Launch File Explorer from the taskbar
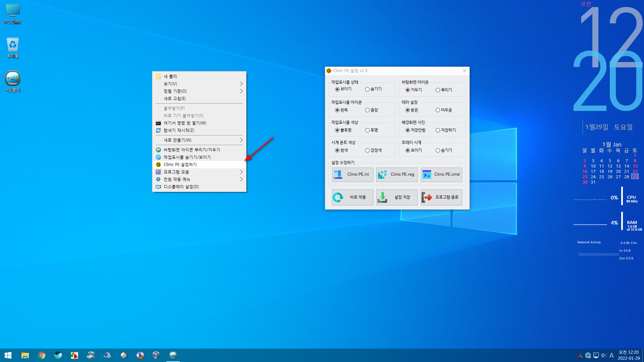The width and height of the screenshot is (644, 362). pos(25,355)
